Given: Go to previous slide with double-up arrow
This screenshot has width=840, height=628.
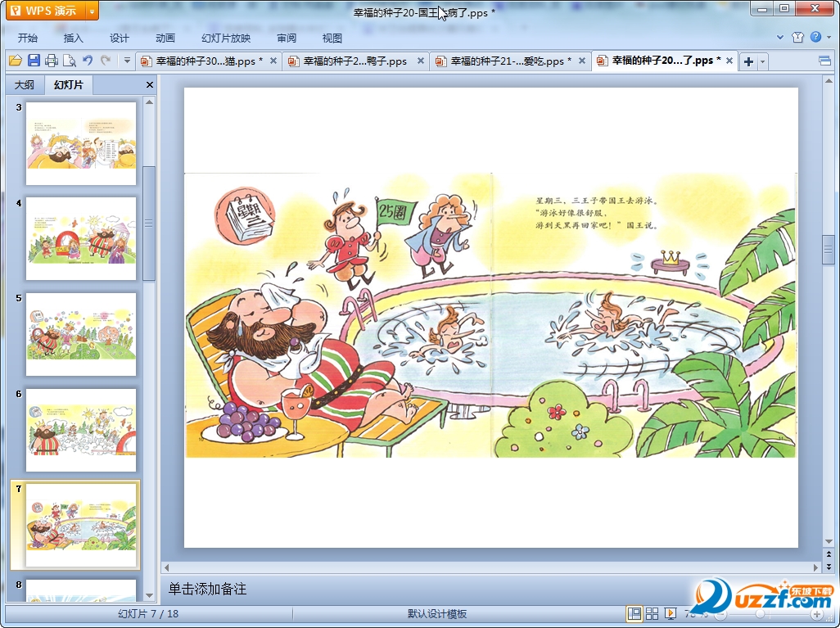Looking at the screenshot, I should point(829,554).
